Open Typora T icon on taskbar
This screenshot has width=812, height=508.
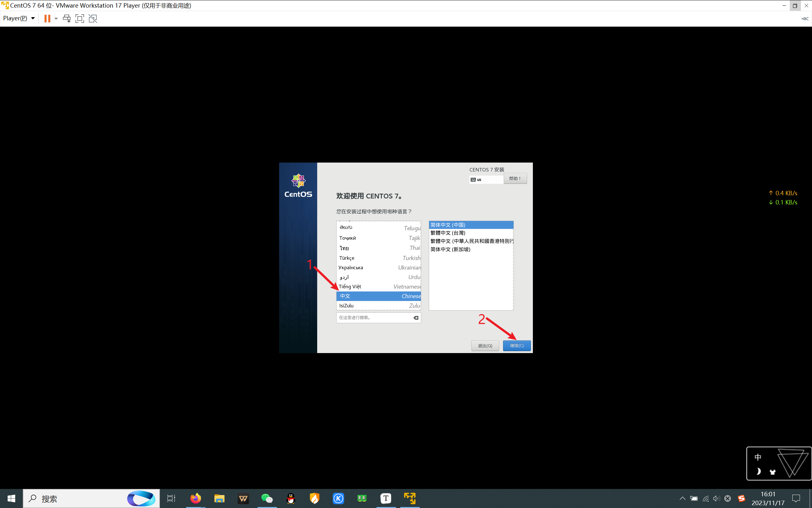pyautogui.click(x=386, y=498)
